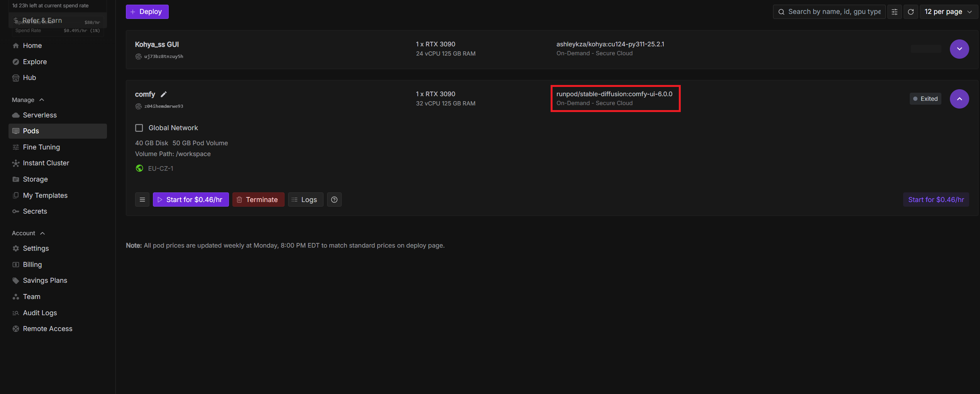Open Explore in sidebar
This screenshot has width=980, height=394.
pyautogui.click(x=58, y=62)
